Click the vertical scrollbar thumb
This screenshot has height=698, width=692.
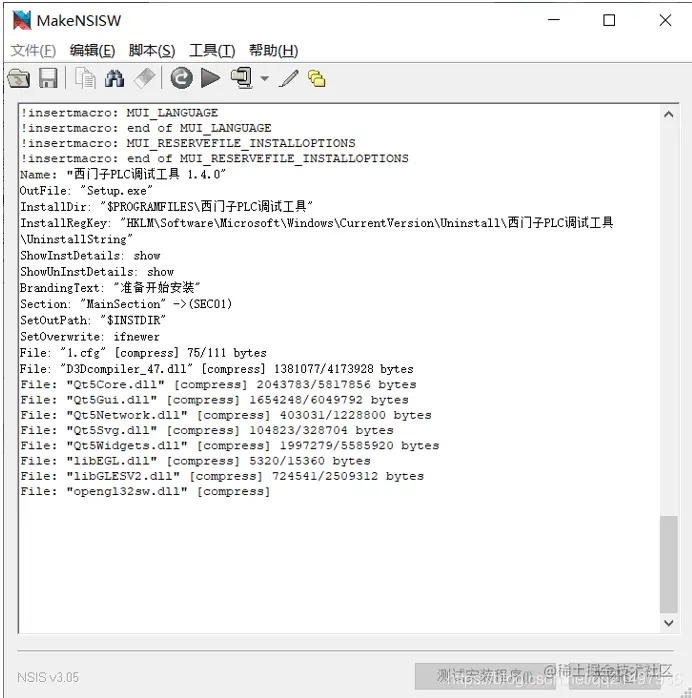pos(668,564)
